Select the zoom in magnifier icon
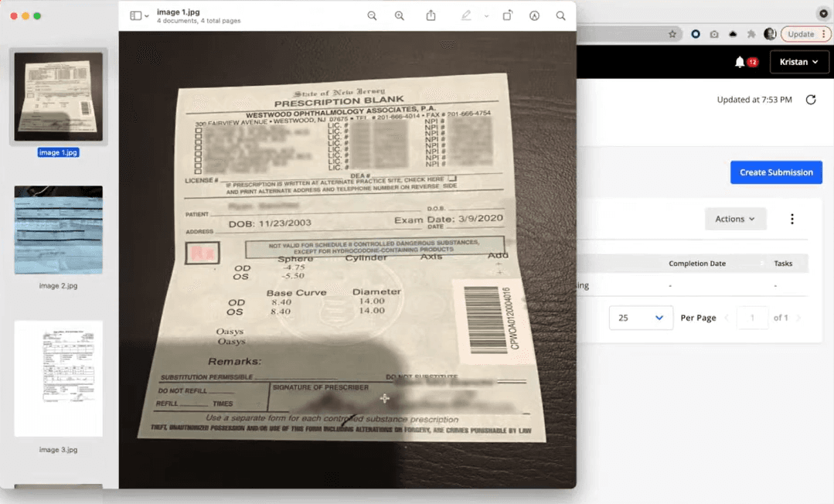The height and width of the screenshot is (504, 834). (400, 15)
